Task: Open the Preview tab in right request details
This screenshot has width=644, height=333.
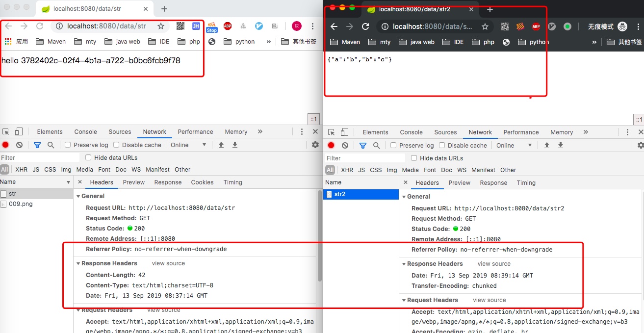Action: pos(459,182)
